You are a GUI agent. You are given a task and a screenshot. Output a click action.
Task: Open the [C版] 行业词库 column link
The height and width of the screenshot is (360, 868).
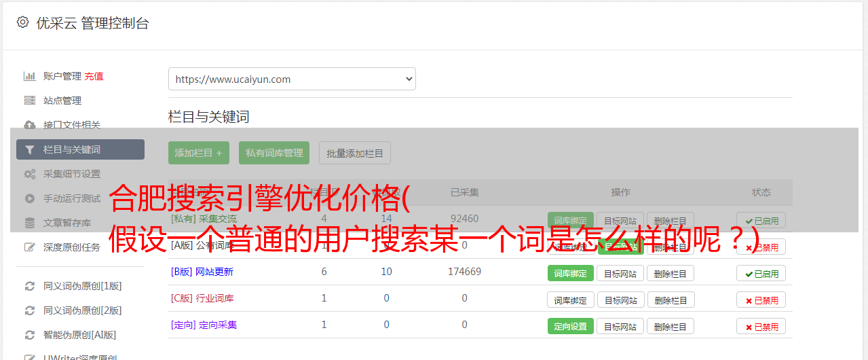[x=202, y=298]
